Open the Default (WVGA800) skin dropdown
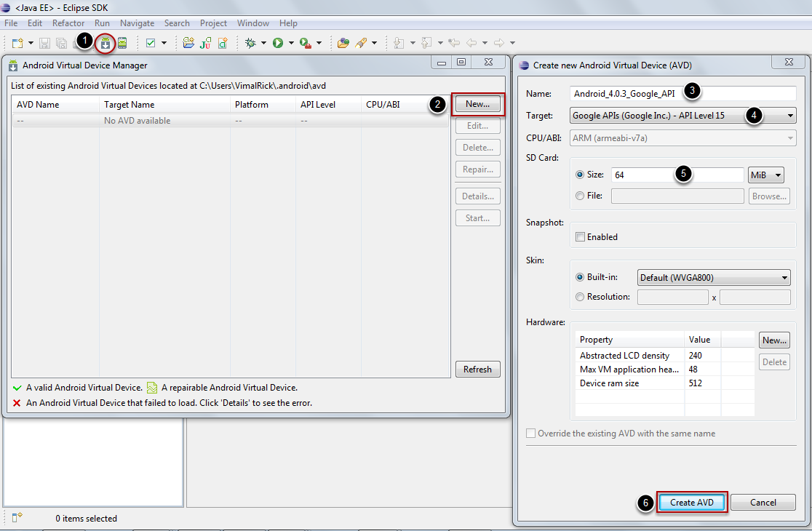The width and height of the screenshot is (812, 531). click(714, 277)
